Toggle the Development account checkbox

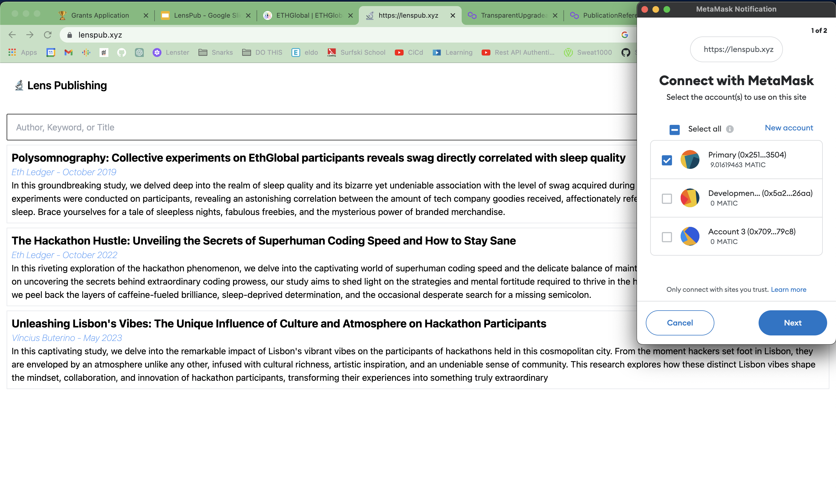[667, 198]
